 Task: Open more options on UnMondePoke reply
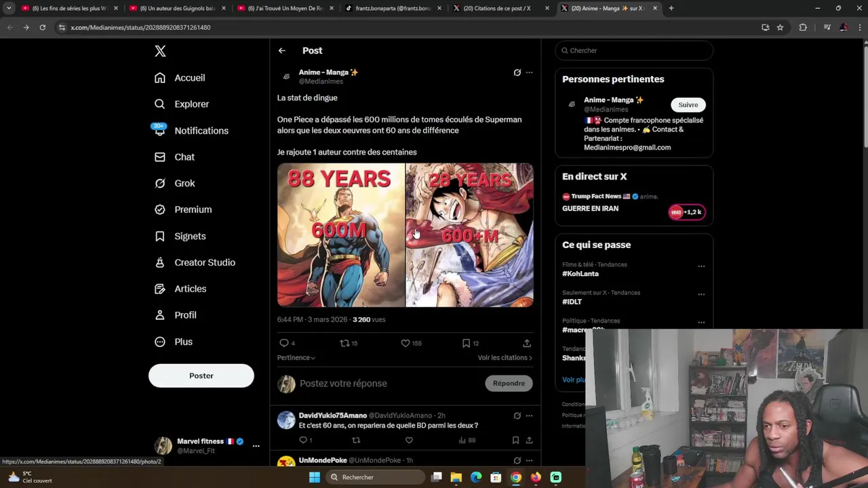[x=529, y=460]
